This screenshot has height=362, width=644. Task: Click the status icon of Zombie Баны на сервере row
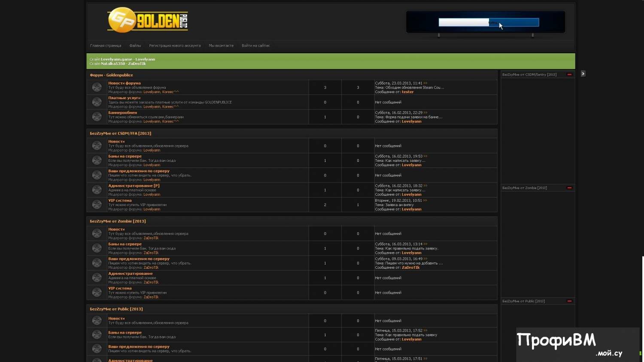tap(97, 248)
